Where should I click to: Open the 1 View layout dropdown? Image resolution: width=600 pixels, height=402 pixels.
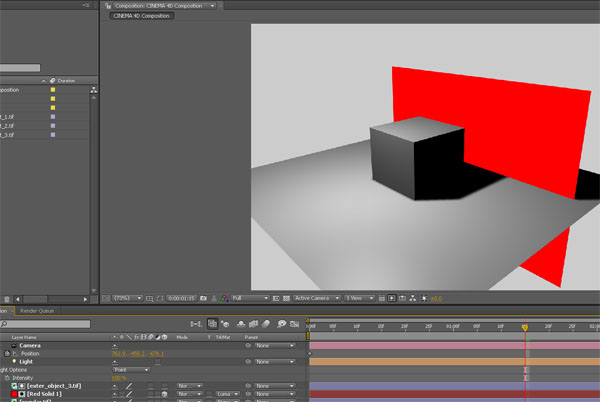click(x=359, y=298)
